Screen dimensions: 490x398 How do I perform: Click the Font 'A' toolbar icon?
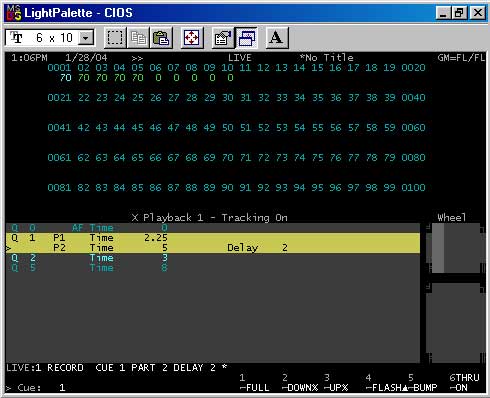tap(277, 38)
